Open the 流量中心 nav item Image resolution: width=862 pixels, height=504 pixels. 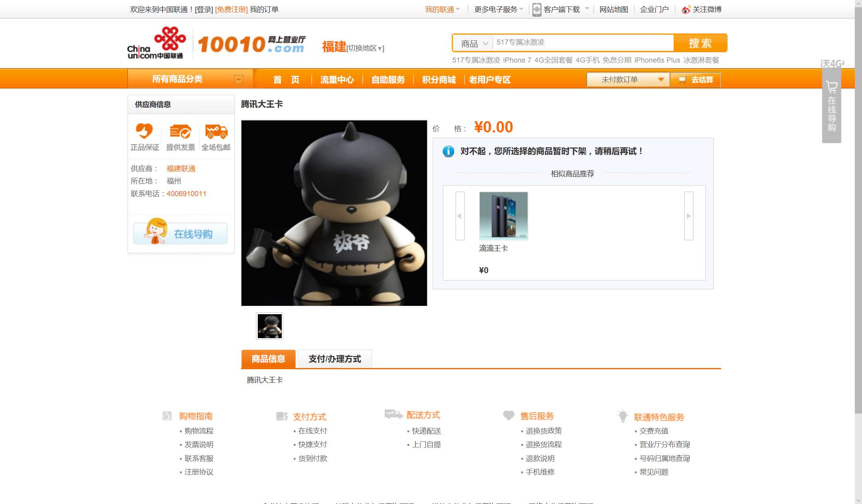point(337,80)
